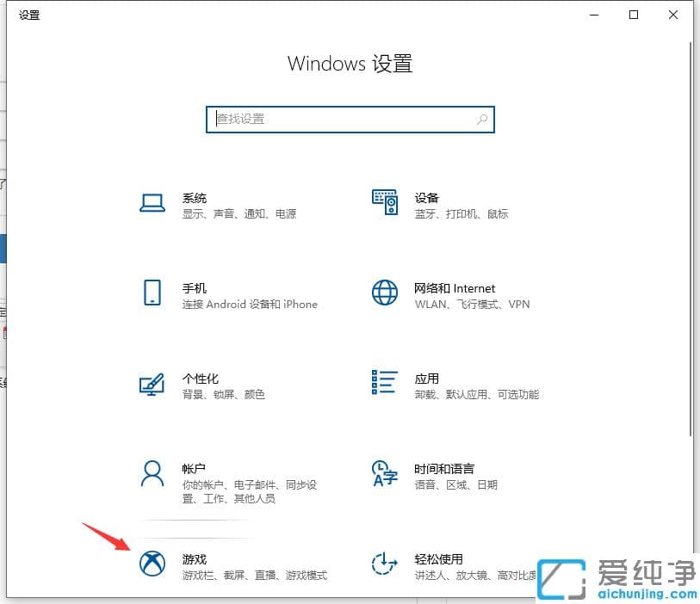
Task: Open 时间和语言 heading
Action: [444, 469]
